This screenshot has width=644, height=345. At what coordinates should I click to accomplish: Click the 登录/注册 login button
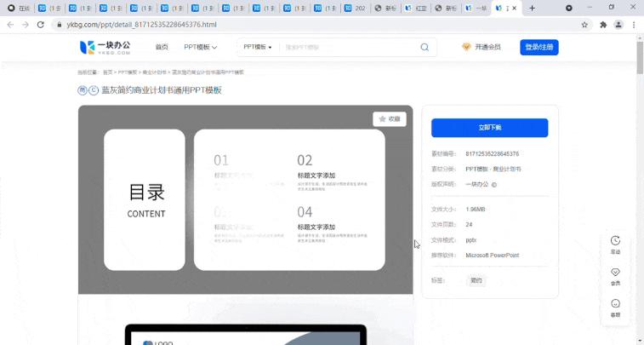539,48
